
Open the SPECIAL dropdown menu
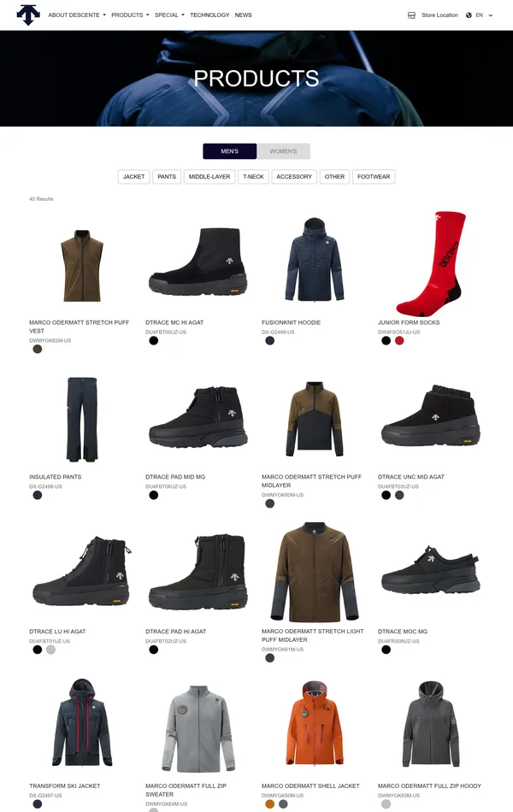pos(169,15)
